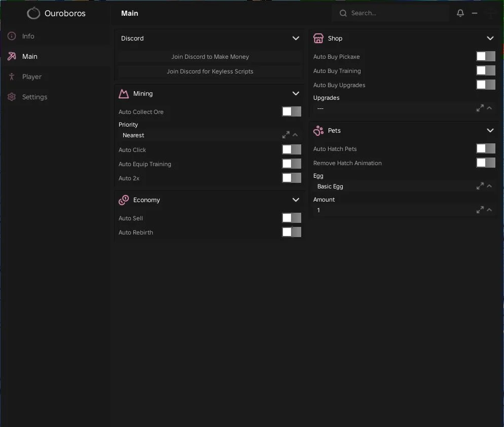Click the Shop storefront icon
Viewport: 504px width, 427px height.
coord(318,38)
